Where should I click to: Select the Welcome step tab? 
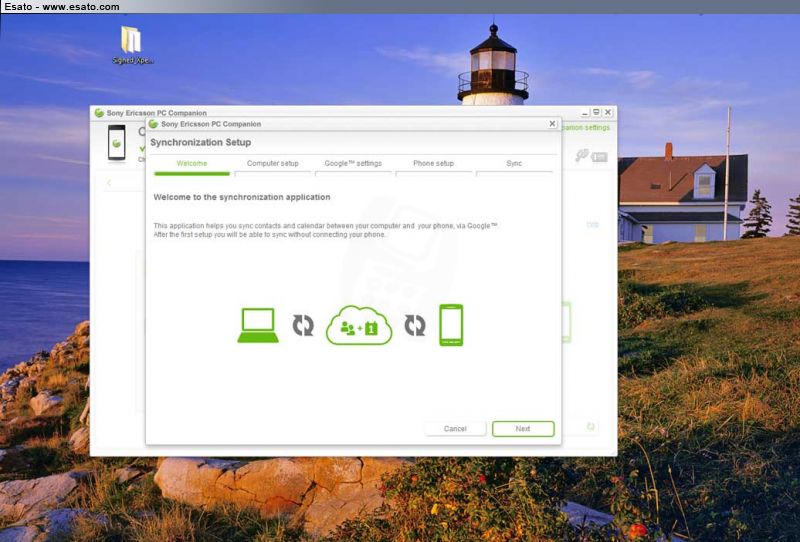(192, 166)
